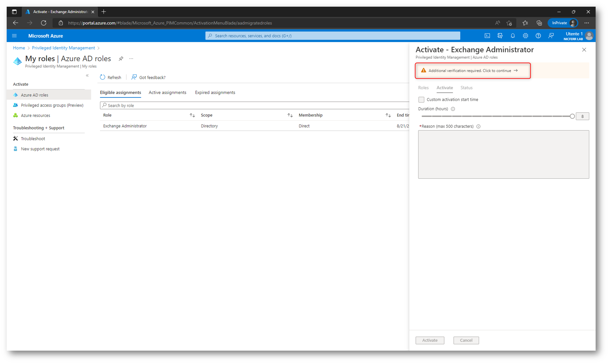Viewport: 609px width, 364px height.
Task: Open the Help question mark icon
Action: click(538, 36)
